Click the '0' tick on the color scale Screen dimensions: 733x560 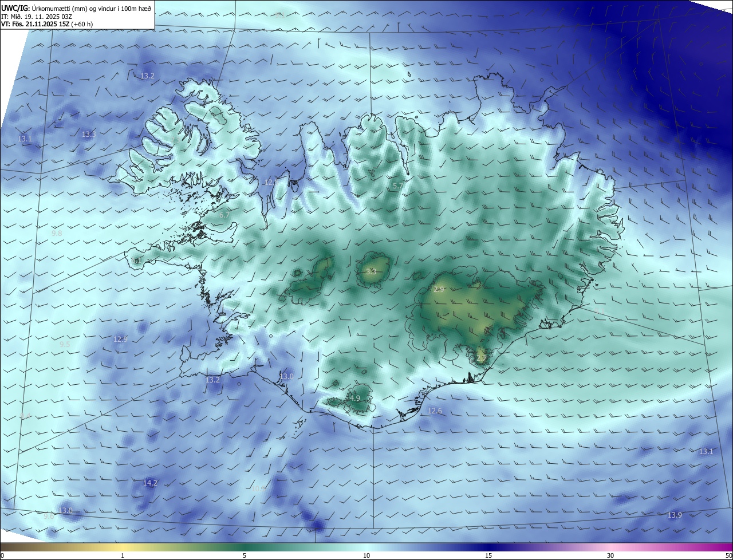[2, 555]
